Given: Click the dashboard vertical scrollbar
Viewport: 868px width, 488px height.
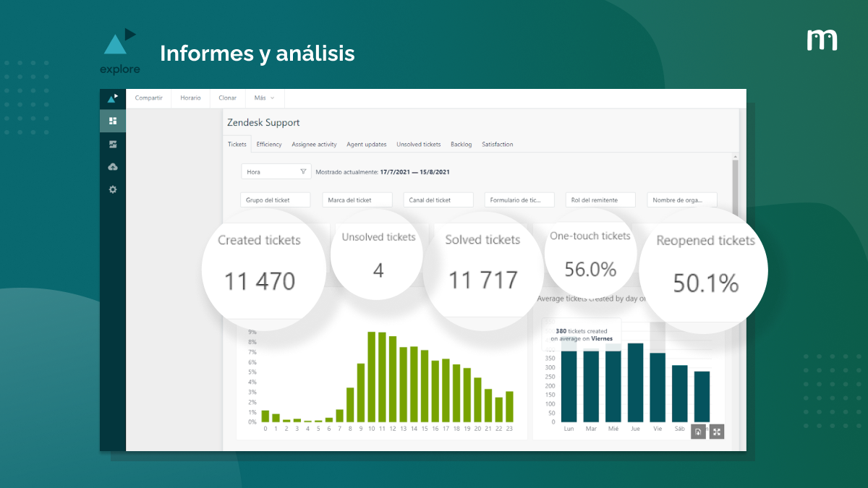Looking at the screenshot, I should [736, 188].
